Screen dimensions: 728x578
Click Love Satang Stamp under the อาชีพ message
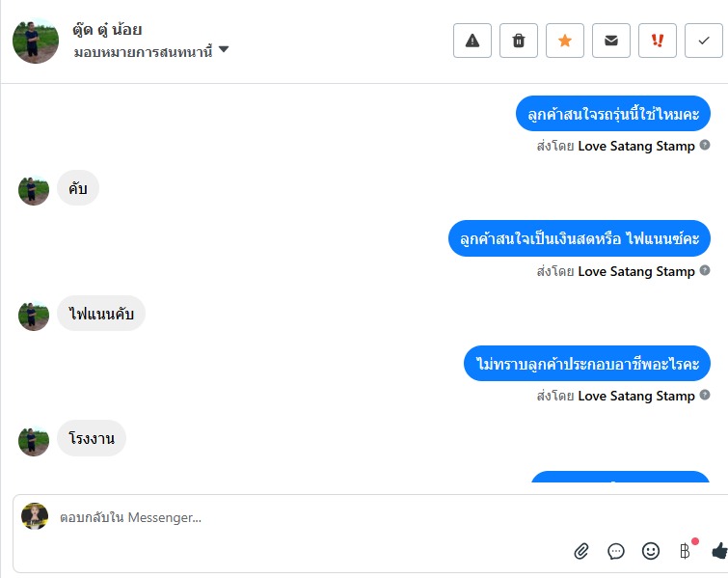(x=635, y=396)
